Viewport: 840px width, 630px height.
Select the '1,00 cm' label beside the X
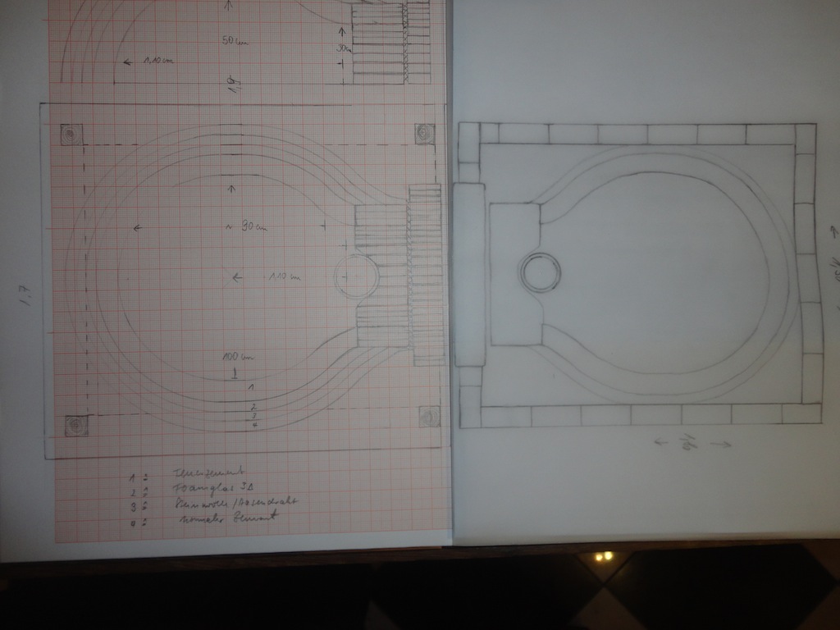click(x=284, y=278)
